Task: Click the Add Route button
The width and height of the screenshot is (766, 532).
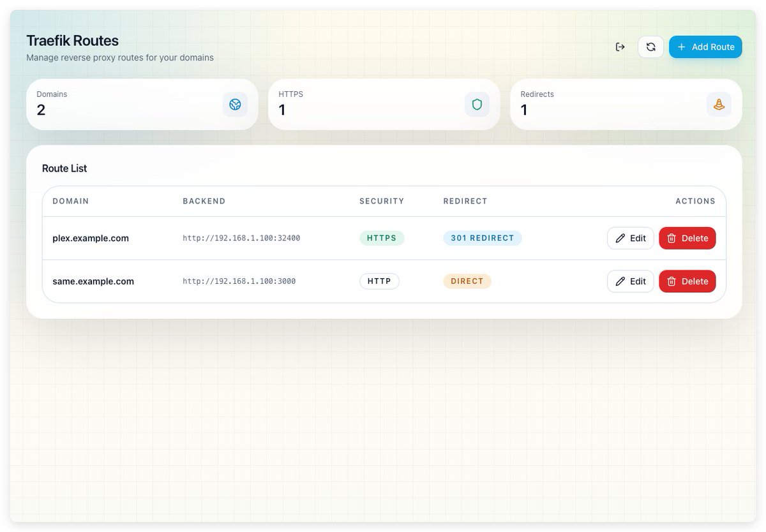Action: point(705,47)
